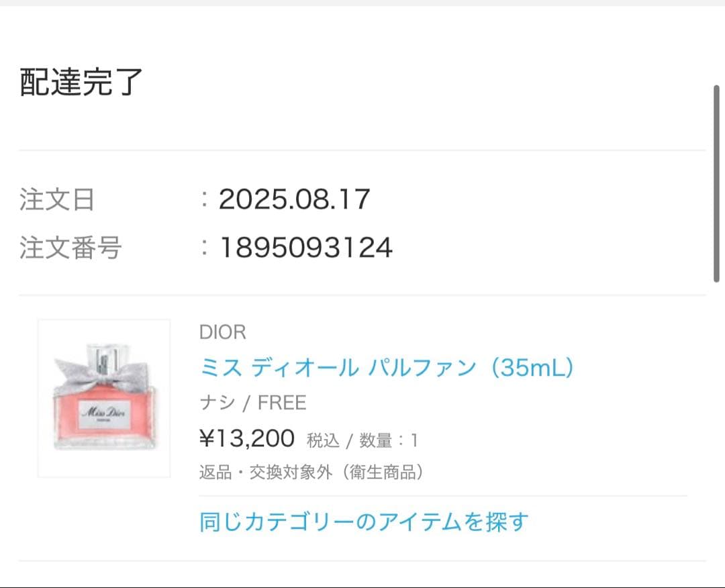Click the ナシ / FREE variant text

[x=253, y=403]
